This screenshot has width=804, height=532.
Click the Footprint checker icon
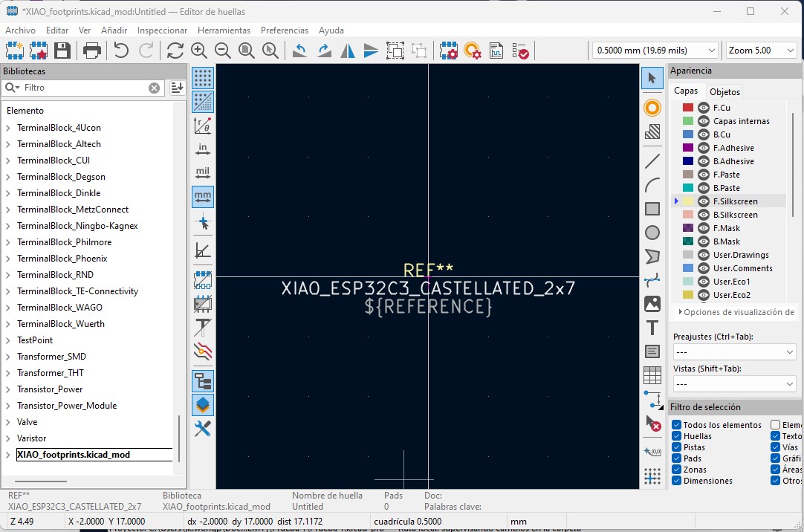(x=520, y=51)
